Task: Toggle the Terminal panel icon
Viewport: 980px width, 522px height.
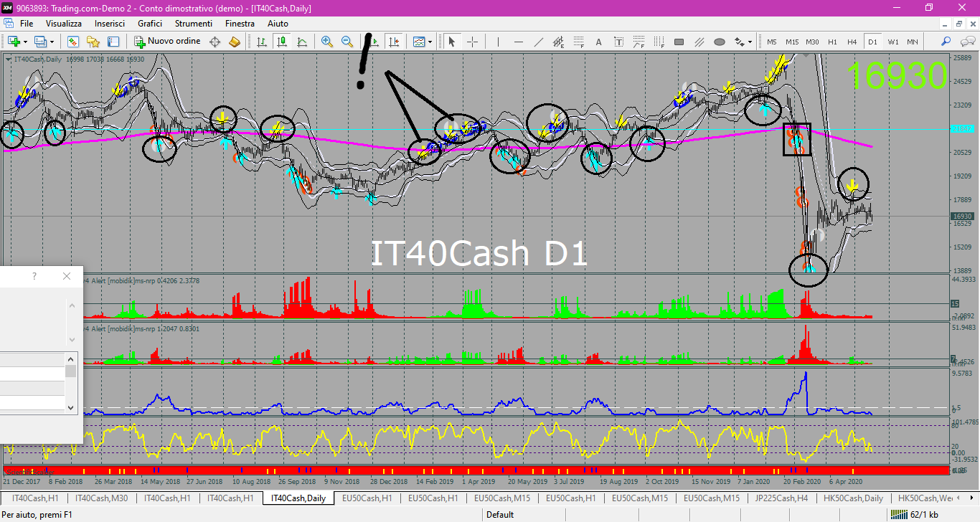Action: click(x=113, y=42)
